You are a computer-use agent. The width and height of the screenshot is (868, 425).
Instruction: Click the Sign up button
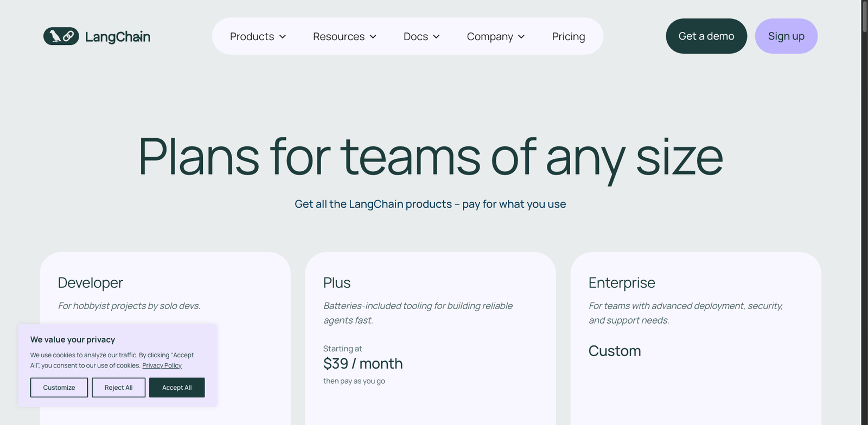coord(786,36)
